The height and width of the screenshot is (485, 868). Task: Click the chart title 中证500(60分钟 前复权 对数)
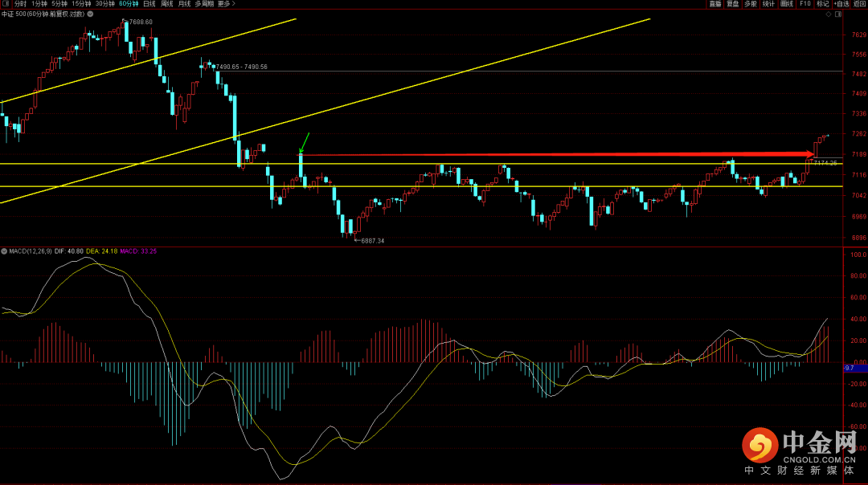point(43,14)
